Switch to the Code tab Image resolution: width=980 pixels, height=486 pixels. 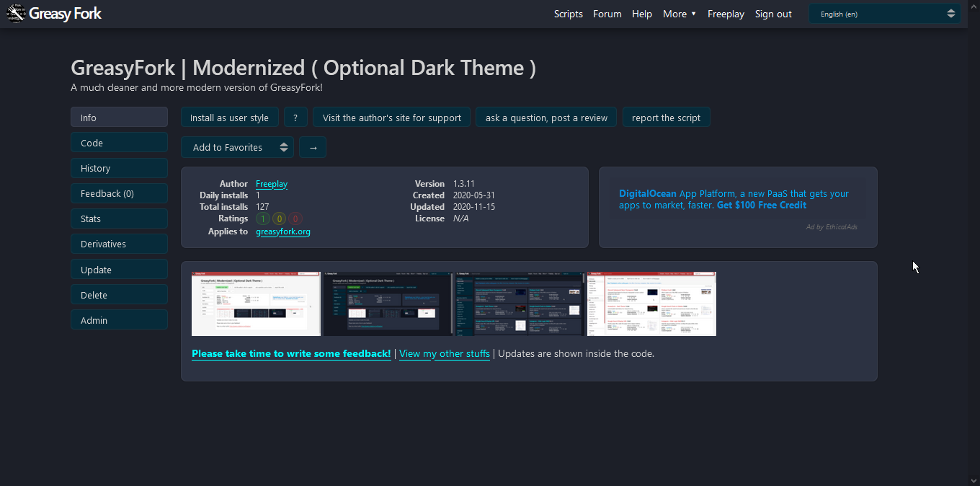pos(119,143)
